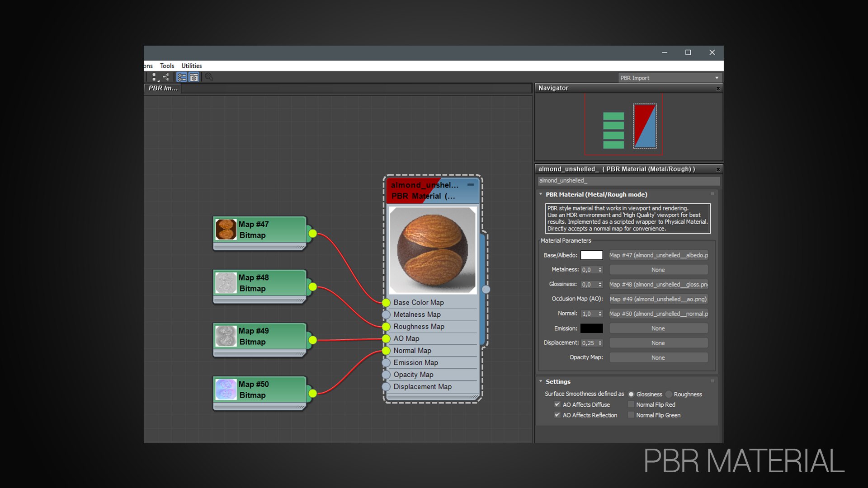The image size is (868, 488).
Task: Click the Metalness Map input socket
Action: (386, 314)
